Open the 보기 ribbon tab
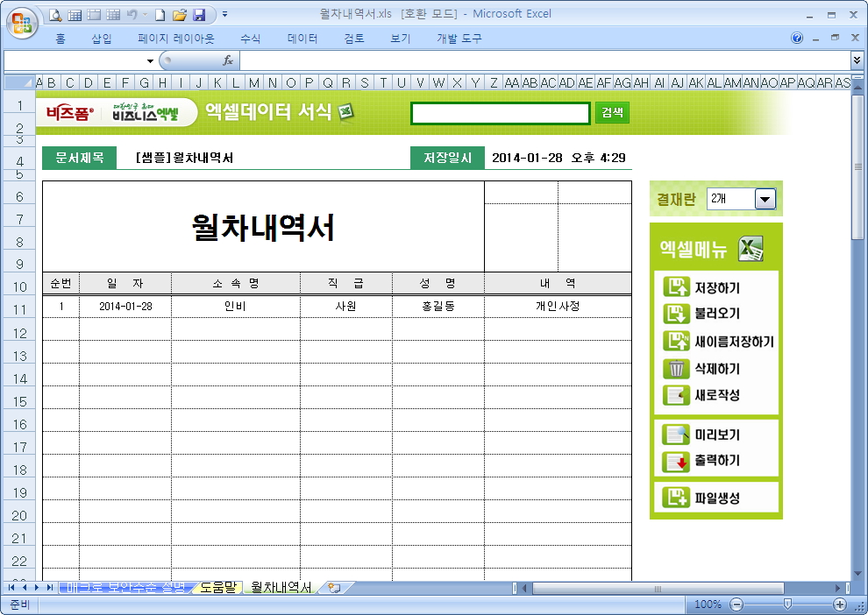Image resolution: width=868 pixels, height=615 pixels. click(400, 39)
